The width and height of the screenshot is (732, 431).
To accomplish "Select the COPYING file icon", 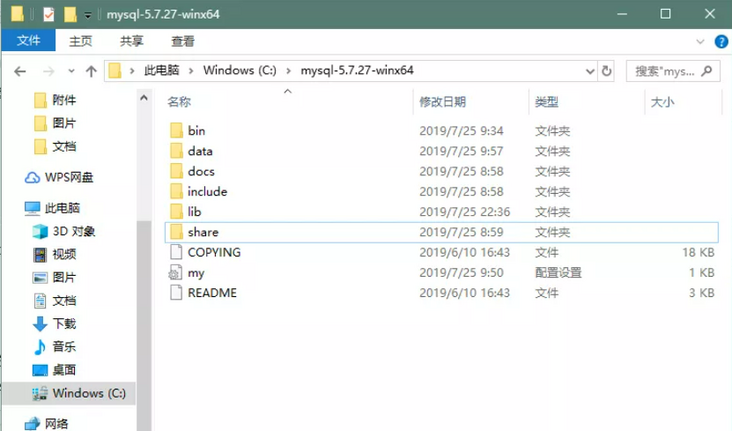I will coord(176,252).
